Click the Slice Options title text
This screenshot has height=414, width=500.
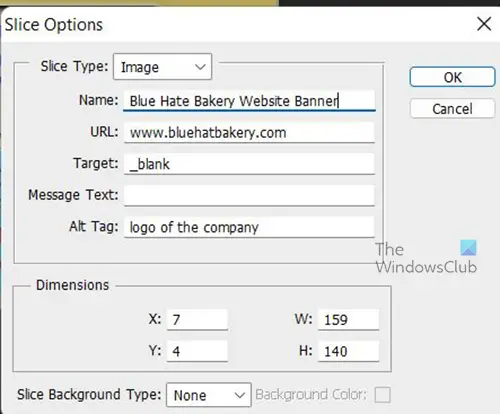coord(54,25)
